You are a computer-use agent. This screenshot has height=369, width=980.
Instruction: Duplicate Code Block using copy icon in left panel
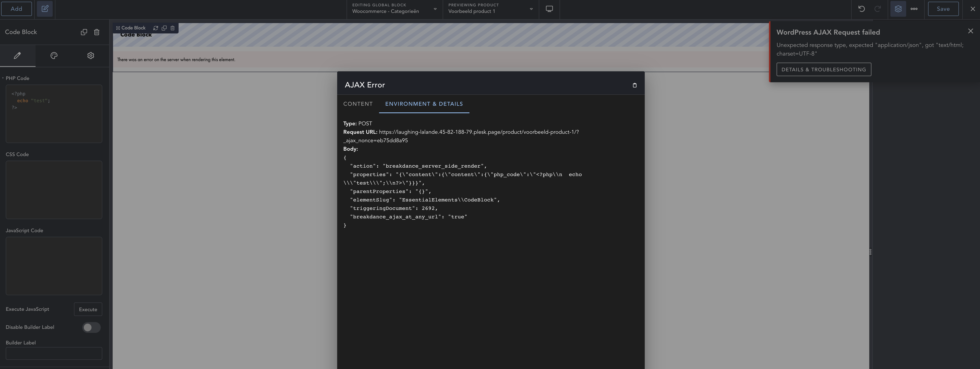coord(84,32)
